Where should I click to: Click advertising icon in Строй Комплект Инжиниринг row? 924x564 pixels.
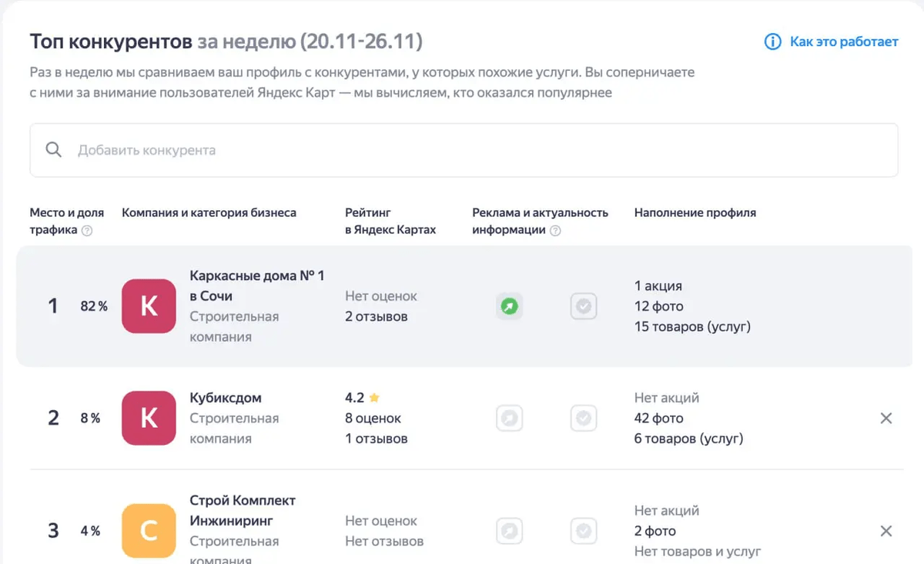pyautogui.click(x=509, y=531)
